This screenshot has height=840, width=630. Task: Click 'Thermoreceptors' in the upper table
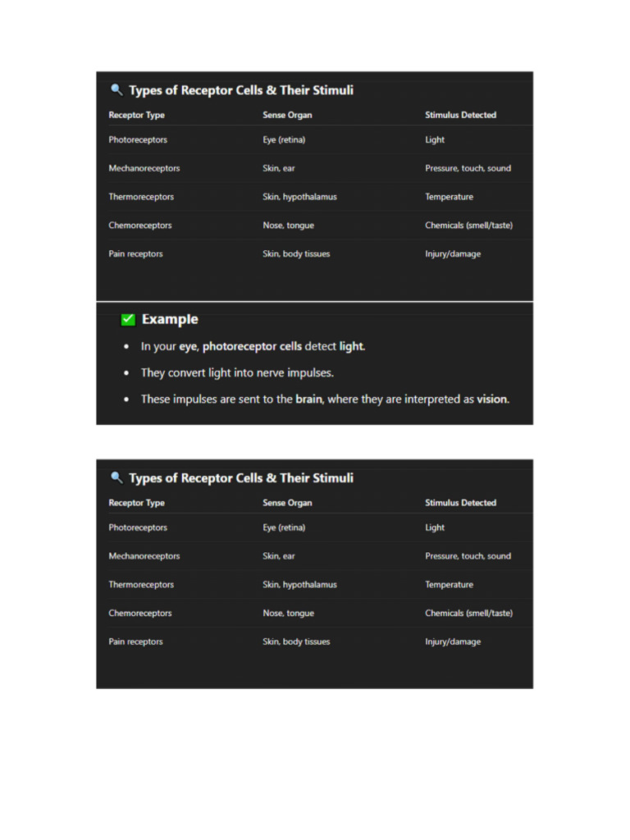tap(141, 197)
